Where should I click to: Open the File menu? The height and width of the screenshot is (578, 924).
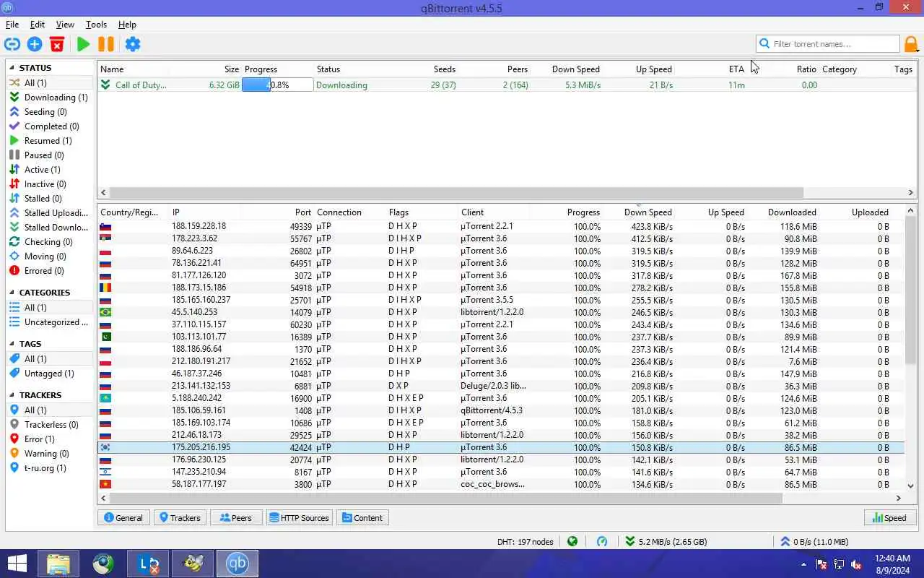[x=12, y=25]
